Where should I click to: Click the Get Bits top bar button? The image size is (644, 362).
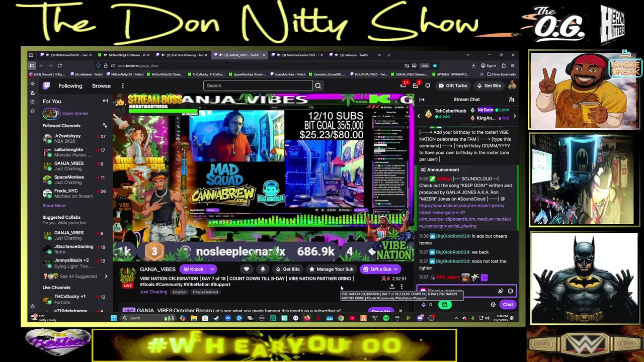click(x=489, y=85)
